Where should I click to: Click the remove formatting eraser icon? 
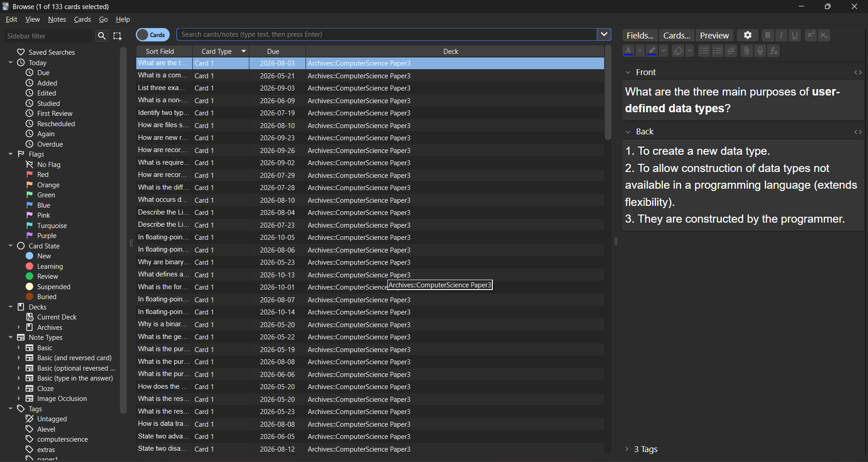click(677, 51)
